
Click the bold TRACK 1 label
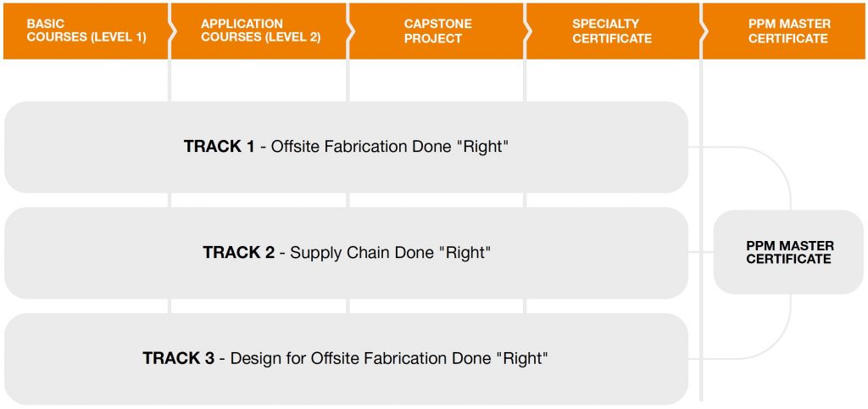[220, 147]
